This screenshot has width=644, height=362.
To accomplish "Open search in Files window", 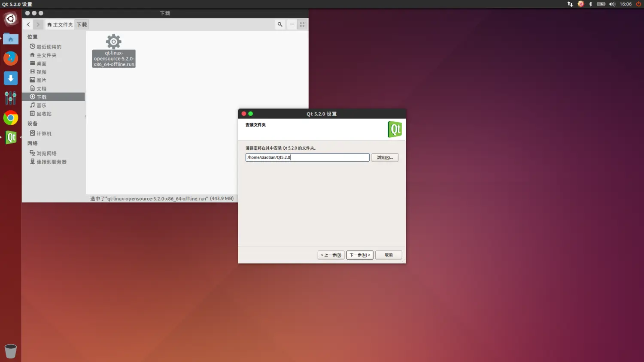I will coord(280,24).
